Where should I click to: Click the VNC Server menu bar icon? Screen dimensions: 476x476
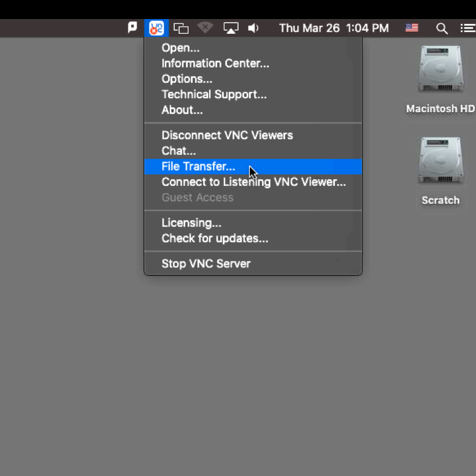(156, 28)
